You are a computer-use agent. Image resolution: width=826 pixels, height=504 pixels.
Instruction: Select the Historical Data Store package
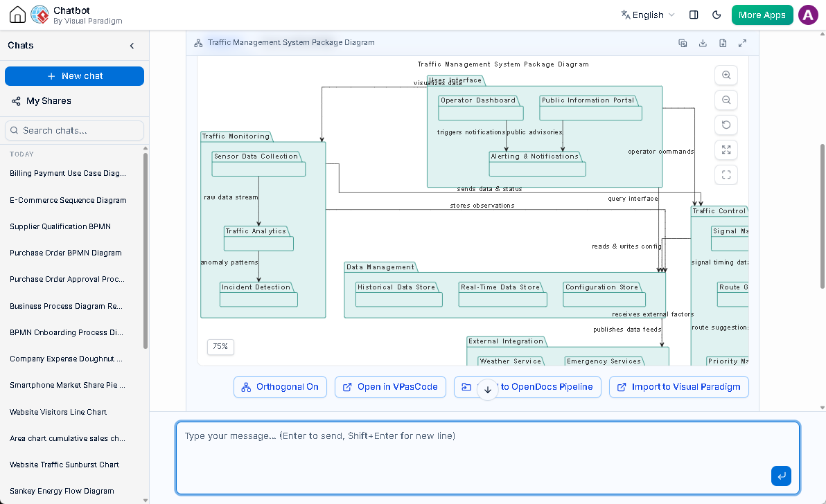coord(398,295)
